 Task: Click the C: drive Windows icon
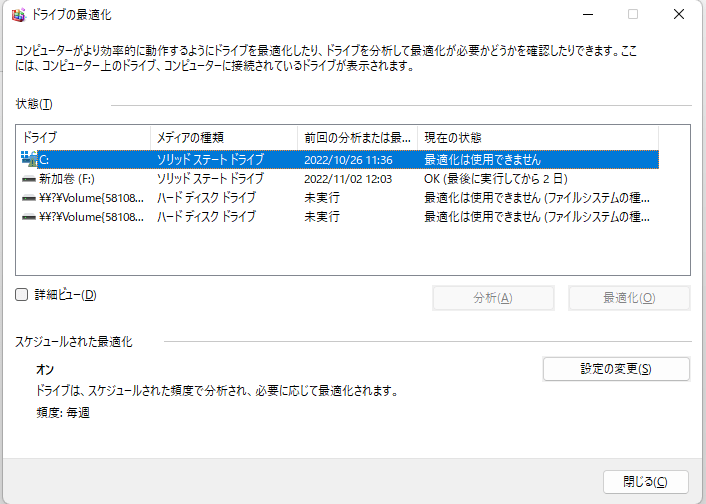click(29, 159)
